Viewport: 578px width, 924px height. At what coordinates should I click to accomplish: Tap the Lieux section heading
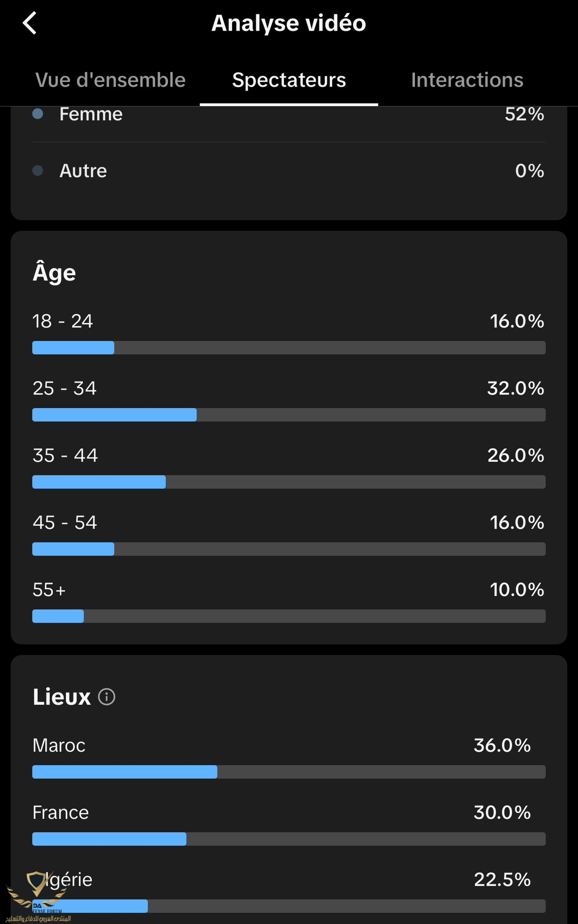click(x=62, y=697)
